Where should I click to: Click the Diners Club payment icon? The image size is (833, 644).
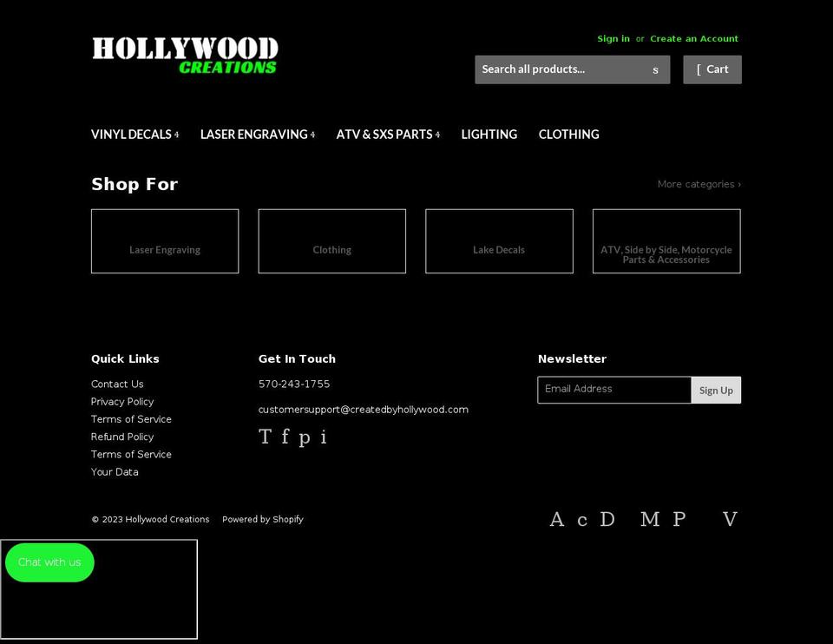[x=607, y=519]
